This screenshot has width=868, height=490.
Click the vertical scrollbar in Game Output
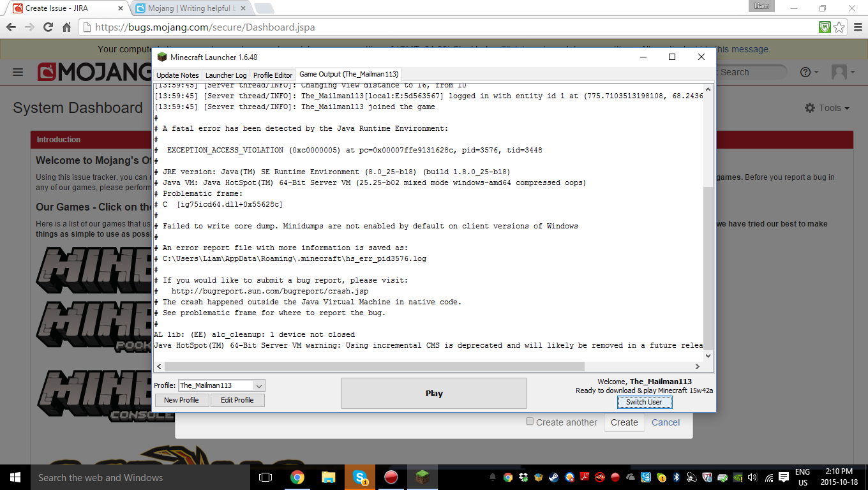[x=708, y=268]
